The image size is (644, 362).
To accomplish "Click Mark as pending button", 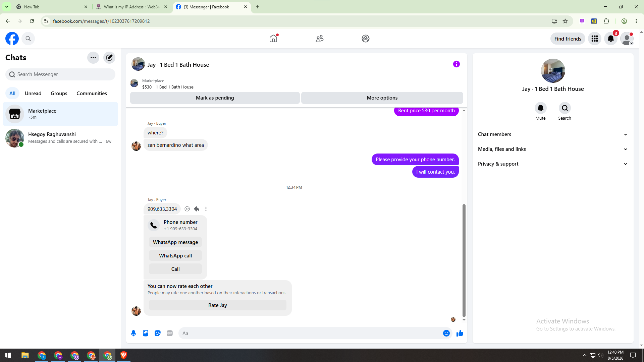I will pyautogui.click(x=215, y=98).
